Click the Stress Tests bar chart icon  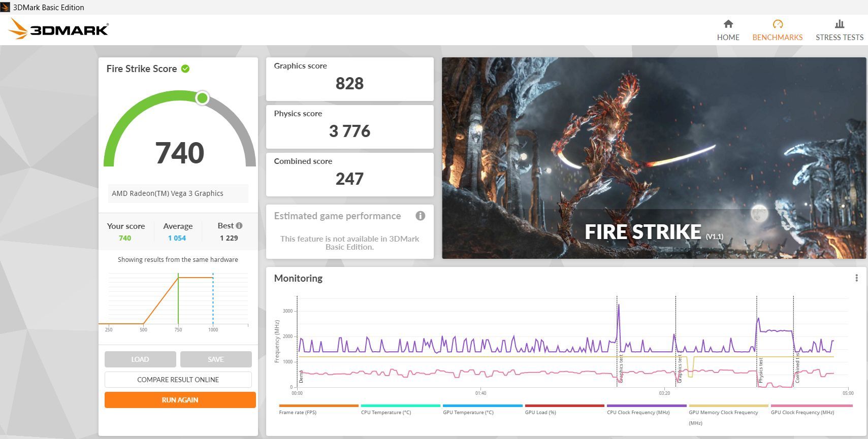(840, 24)
